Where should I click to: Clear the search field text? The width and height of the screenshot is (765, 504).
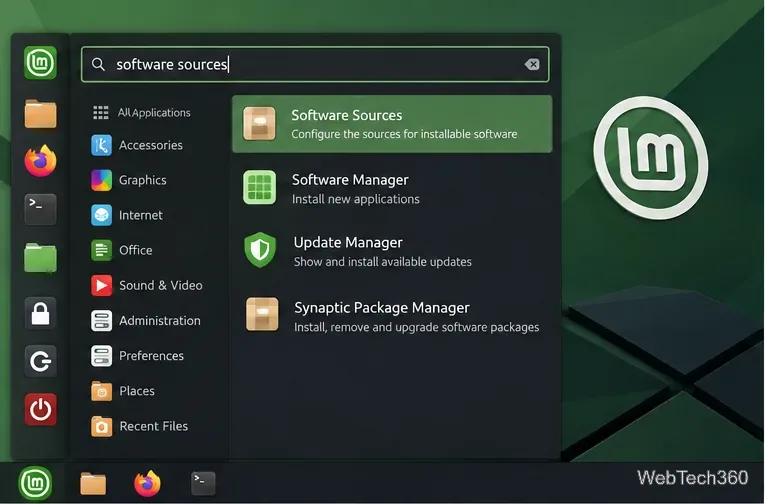click(x=532, y=64)
